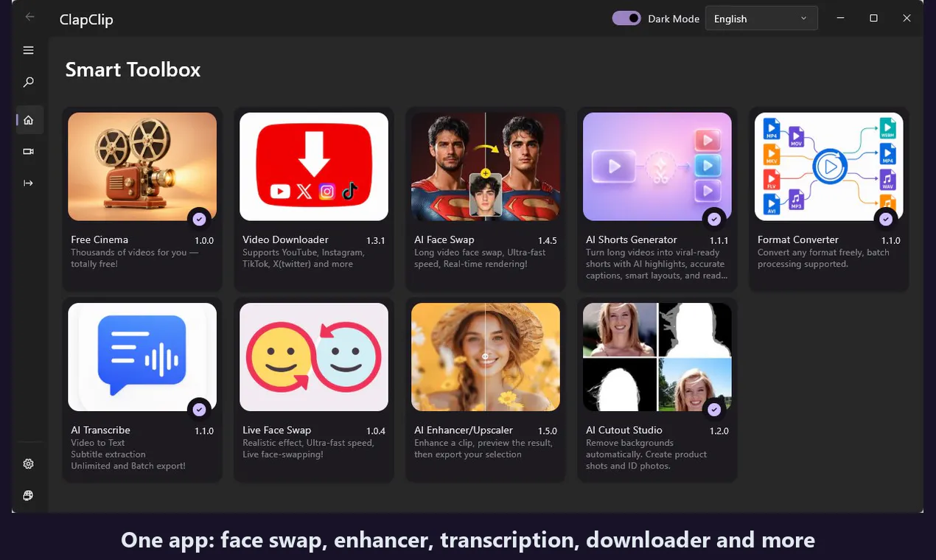The image size is (936, 560).
Task: Close the ClapClip window
Action: [907, 18]
